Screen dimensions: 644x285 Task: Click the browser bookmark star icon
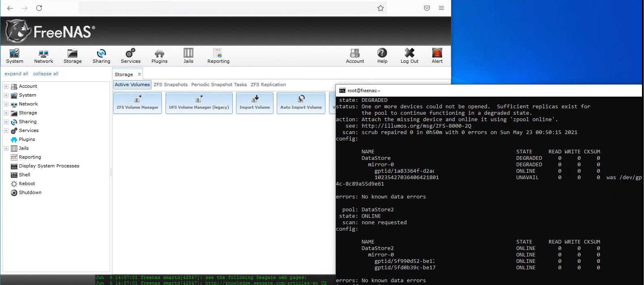coord(380,8)
